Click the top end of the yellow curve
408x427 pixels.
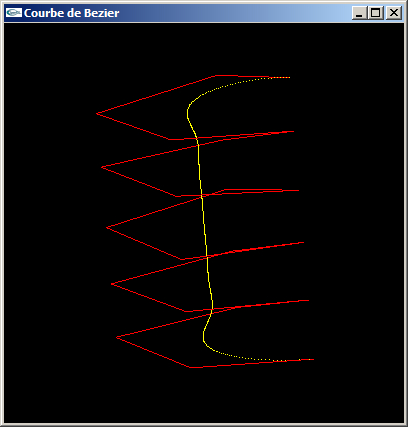pos(289,78)
